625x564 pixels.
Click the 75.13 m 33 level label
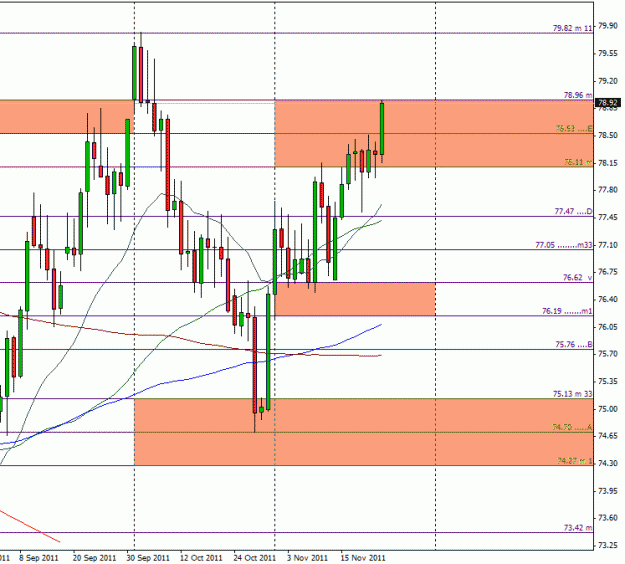point(573,394)
